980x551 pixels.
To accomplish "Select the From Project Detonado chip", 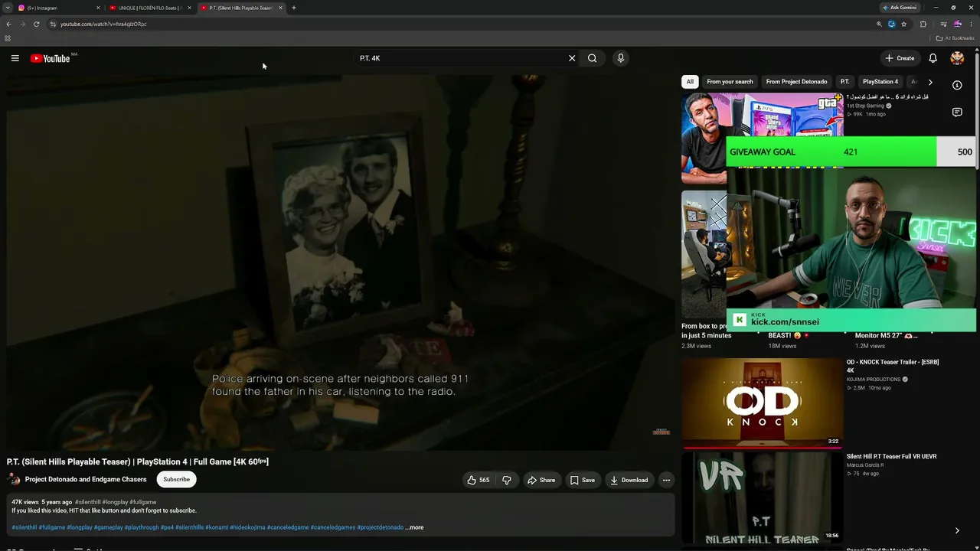I will click(x=796, y=82).
